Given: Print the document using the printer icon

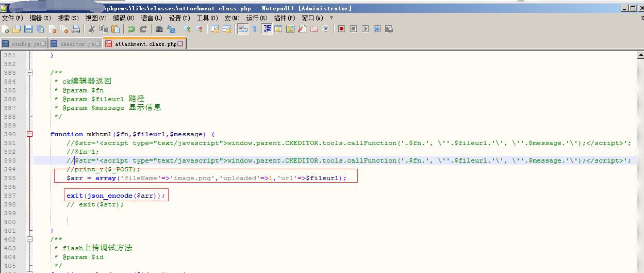Looking at the screenshot, I should tap(76, 29).
